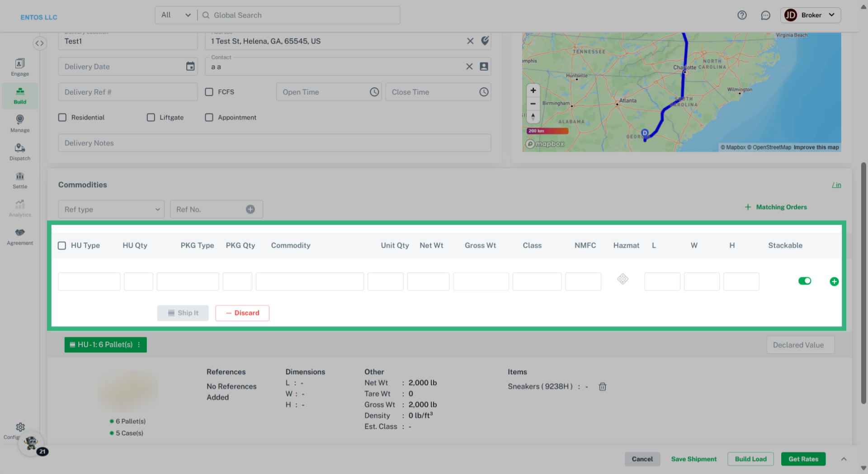868x474 pixels.
Task: Click the Delivery Notes field
Action: [x=274, y=143]
